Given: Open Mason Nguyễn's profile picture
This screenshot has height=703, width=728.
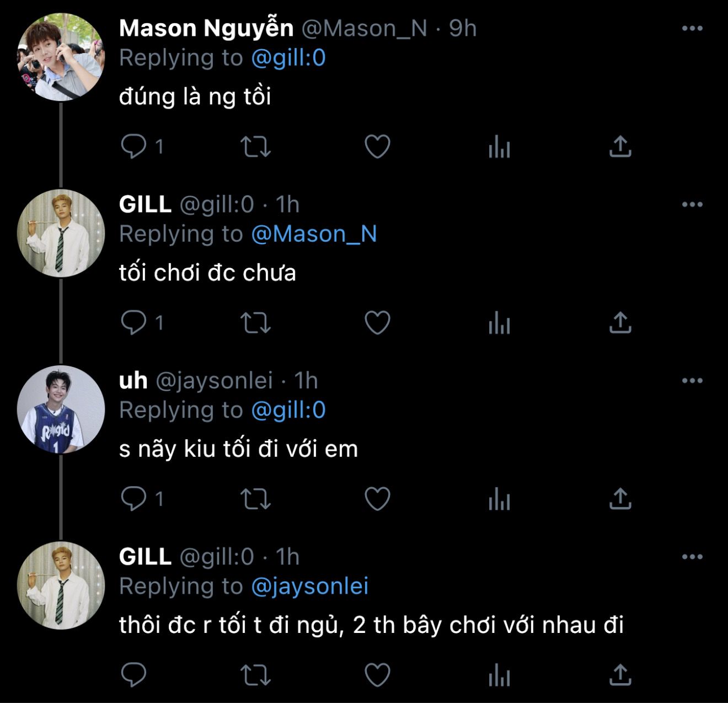Looking at the screenshot, I should click(x=61, y=57).
